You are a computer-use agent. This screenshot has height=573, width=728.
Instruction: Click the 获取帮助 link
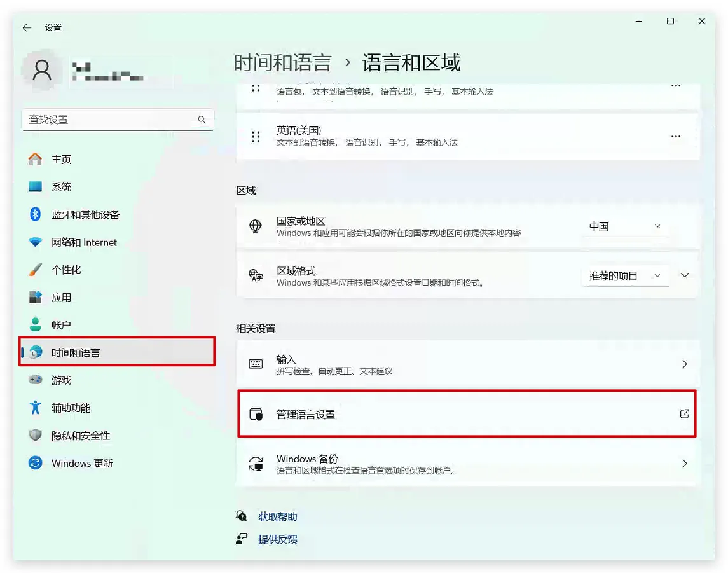tap(277, 516)
